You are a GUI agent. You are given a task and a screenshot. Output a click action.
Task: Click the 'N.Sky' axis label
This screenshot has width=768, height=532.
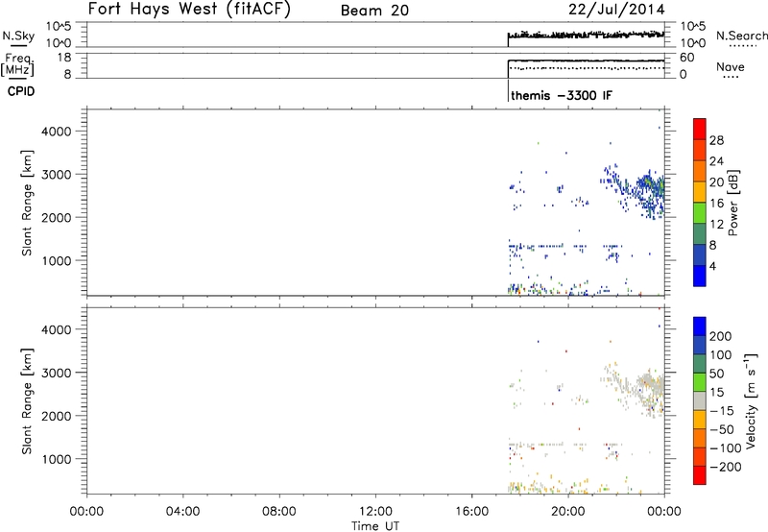point(18,36)
